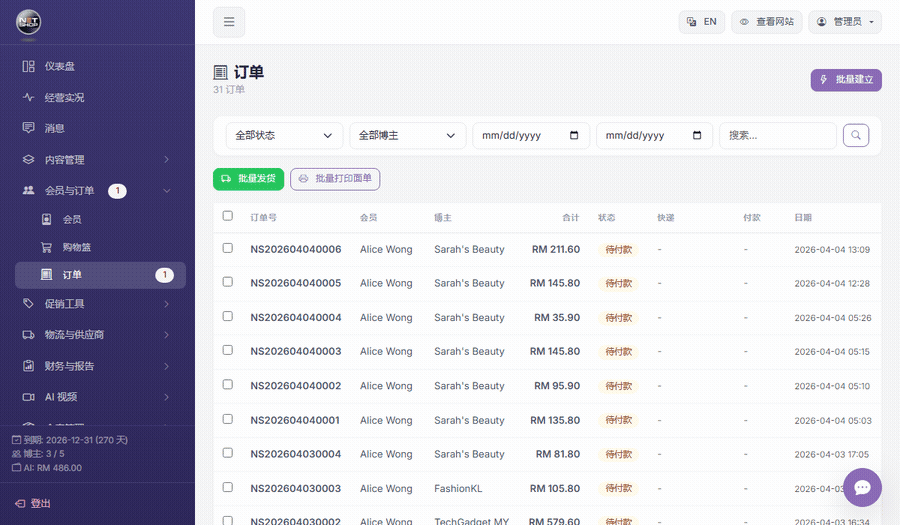Check order NS202604040004

pyautogui.click(x=228, y=316)
